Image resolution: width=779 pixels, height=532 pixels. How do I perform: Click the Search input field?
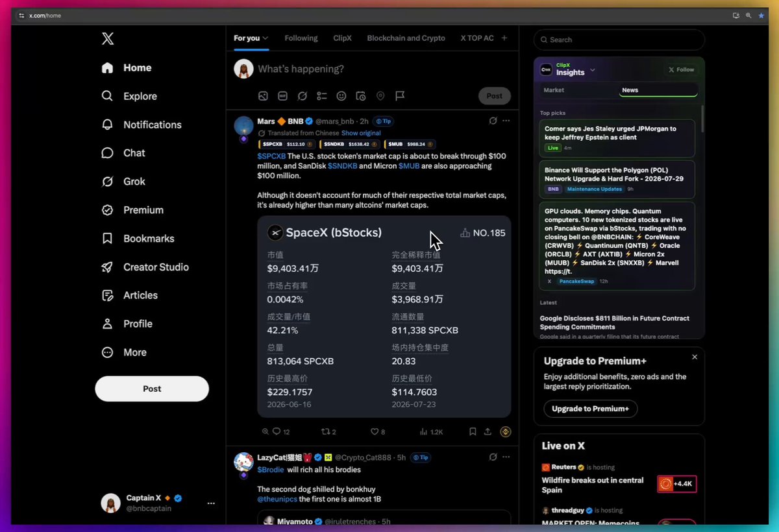point(619,40)
